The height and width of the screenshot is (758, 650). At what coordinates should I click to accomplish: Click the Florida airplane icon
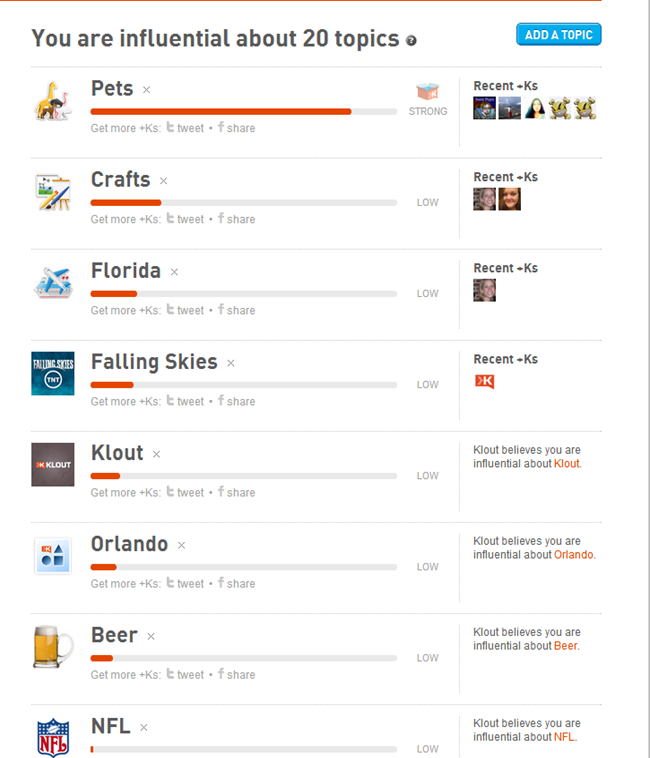52,283
